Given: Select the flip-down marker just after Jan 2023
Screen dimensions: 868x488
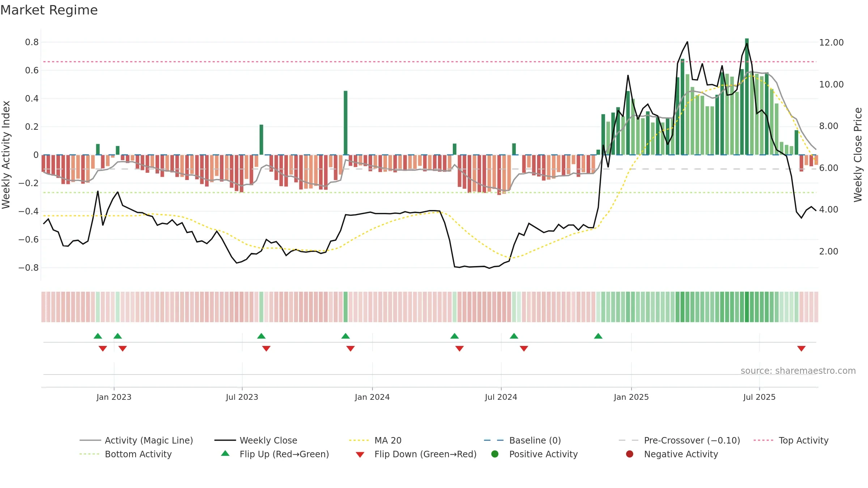Looking at the screenshot, I should pos(123,348).
